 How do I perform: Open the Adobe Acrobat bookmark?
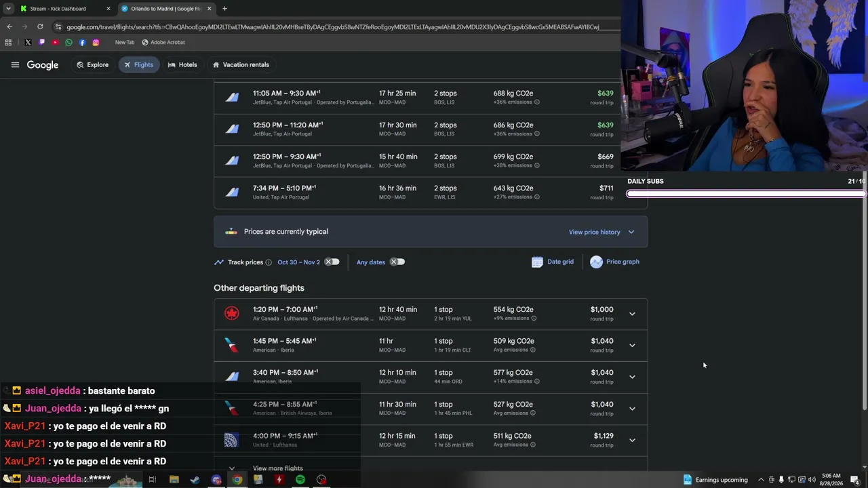coord(163,42)
